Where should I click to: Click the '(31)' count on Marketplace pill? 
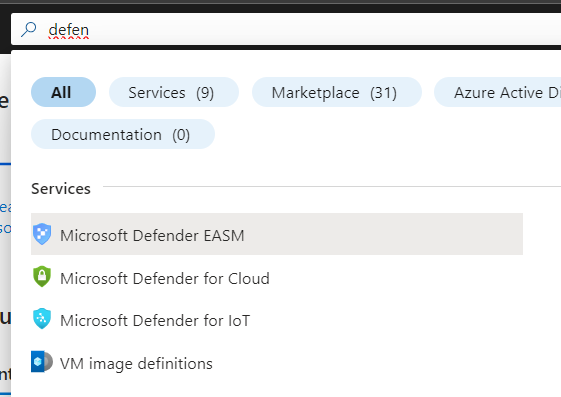click(x=383, y=93)
